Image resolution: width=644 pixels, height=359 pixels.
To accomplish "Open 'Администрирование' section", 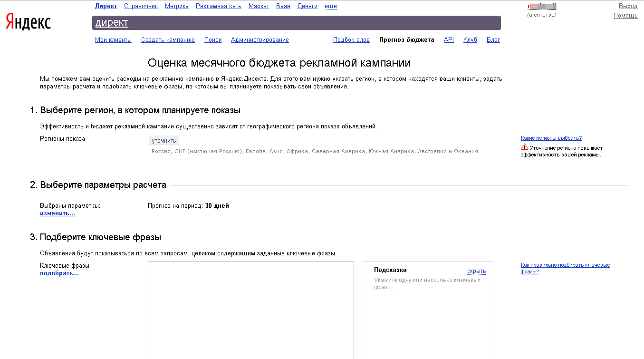I will 260,39.
